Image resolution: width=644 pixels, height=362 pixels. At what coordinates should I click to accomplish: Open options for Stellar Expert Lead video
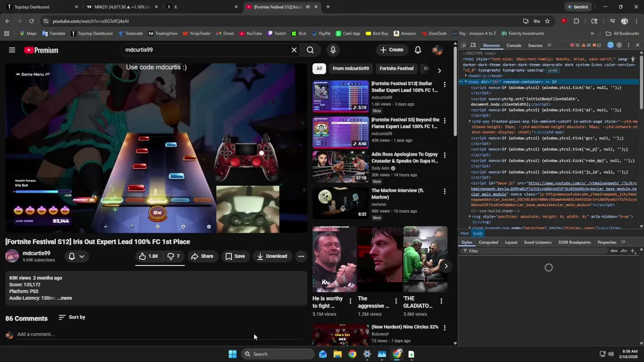pyautogui.click(x=444, y=84)
